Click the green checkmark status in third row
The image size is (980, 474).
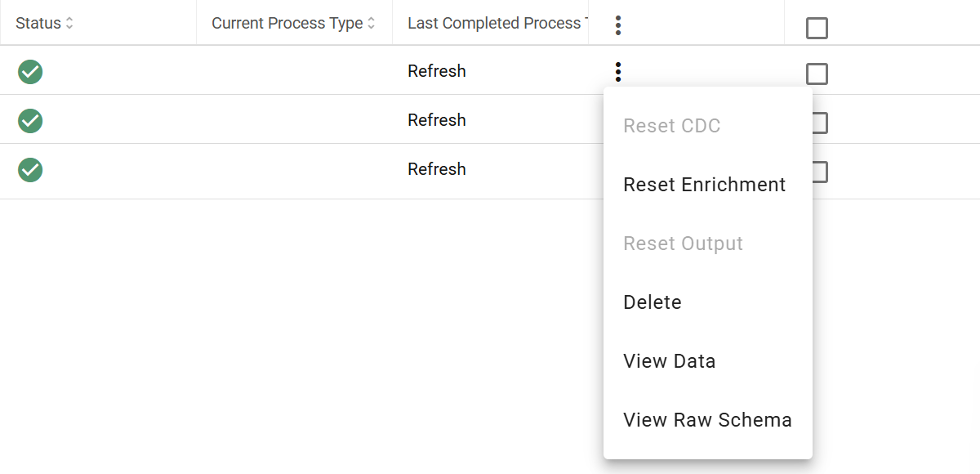[30, 170]
